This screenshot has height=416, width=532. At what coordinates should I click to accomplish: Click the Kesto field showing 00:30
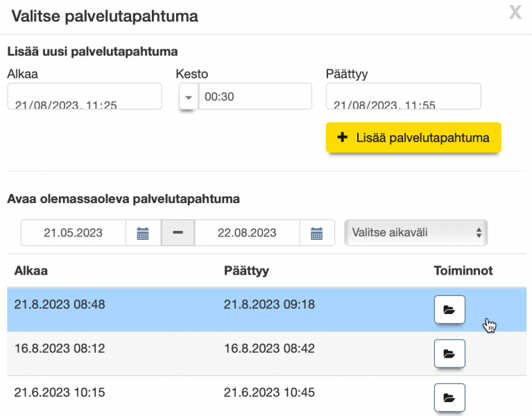(x=255, y=96)
